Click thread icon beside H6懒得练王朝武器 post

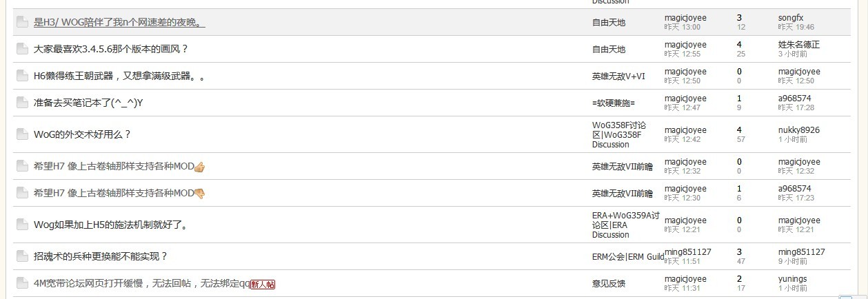(x=22, y=76)
